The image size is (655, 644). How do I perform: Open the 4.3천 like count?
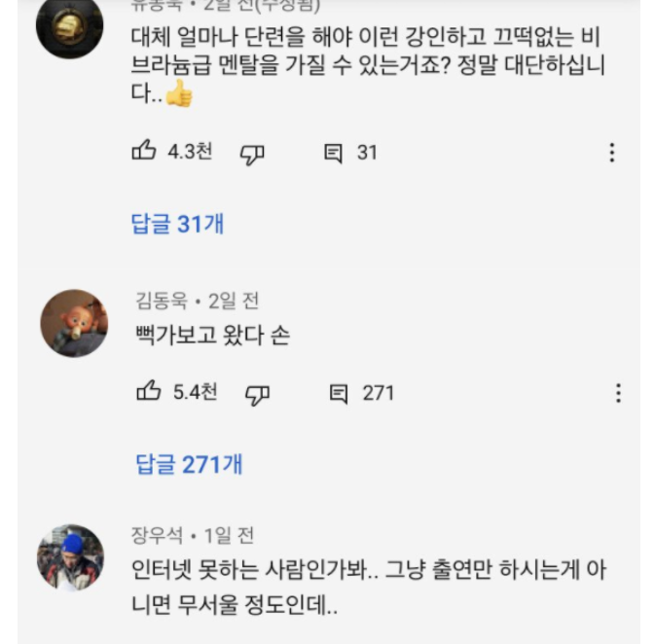(x=190, y=152)
